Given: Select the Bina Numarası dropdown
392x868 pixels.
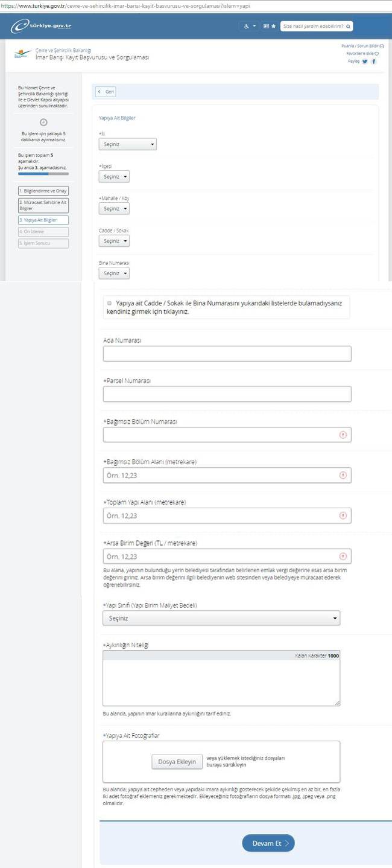Looking at the screenshot, I should [114, 273].
